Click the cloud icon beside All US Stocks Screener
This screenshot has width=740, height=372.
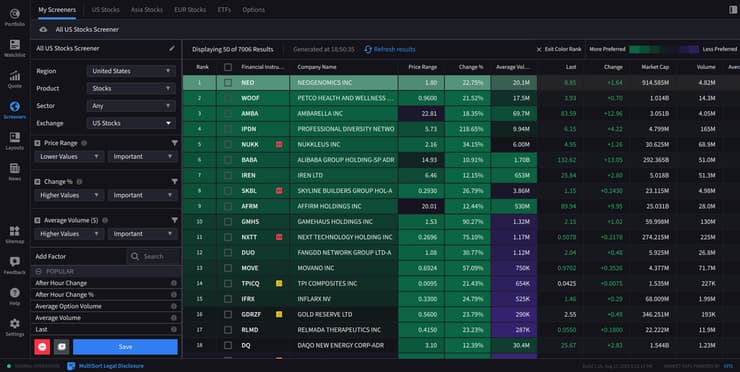click(x=43, y=29)
